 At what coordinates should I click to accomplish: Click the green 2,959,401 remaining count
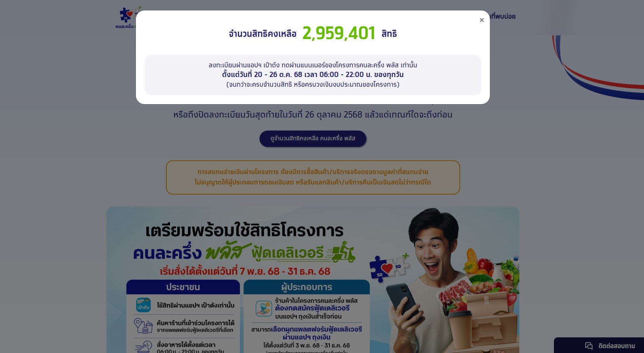pyautogui.click(x=339, y=33)
